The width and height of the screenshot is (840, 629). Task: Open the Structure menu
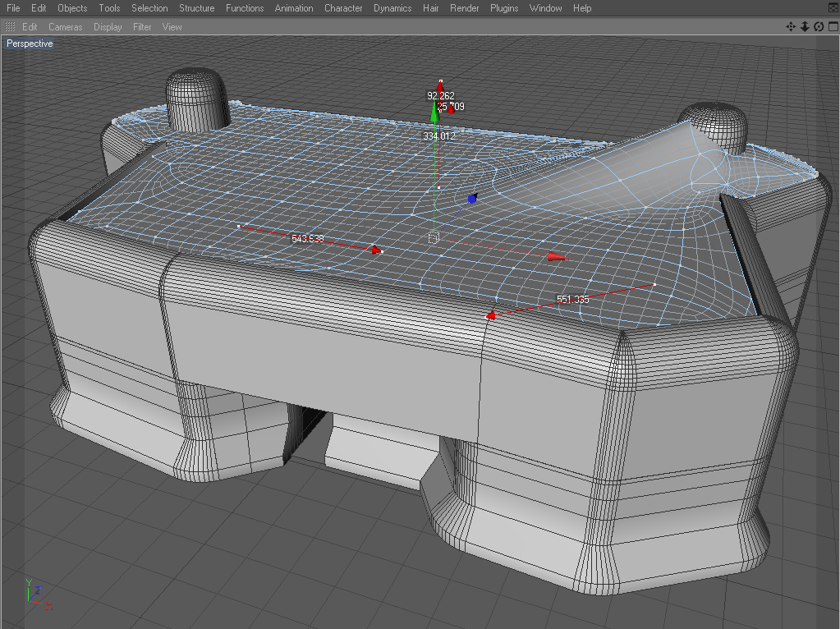(196, 8)
